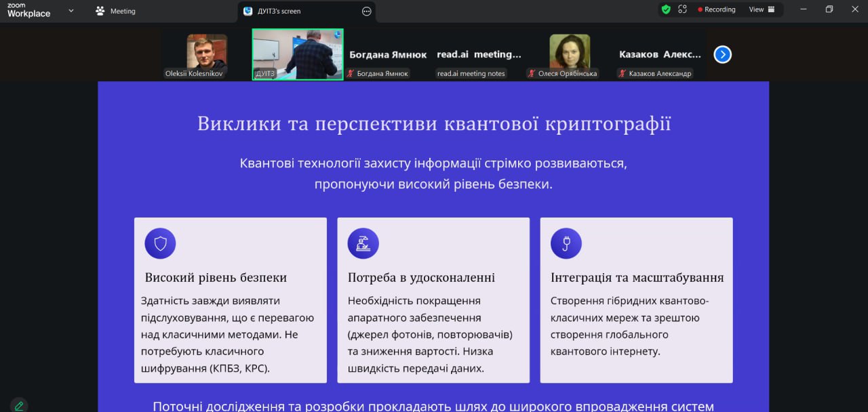Screen dimensions: 868x412
Task: Open the annotate pencil tool
Action: (19, 405)
